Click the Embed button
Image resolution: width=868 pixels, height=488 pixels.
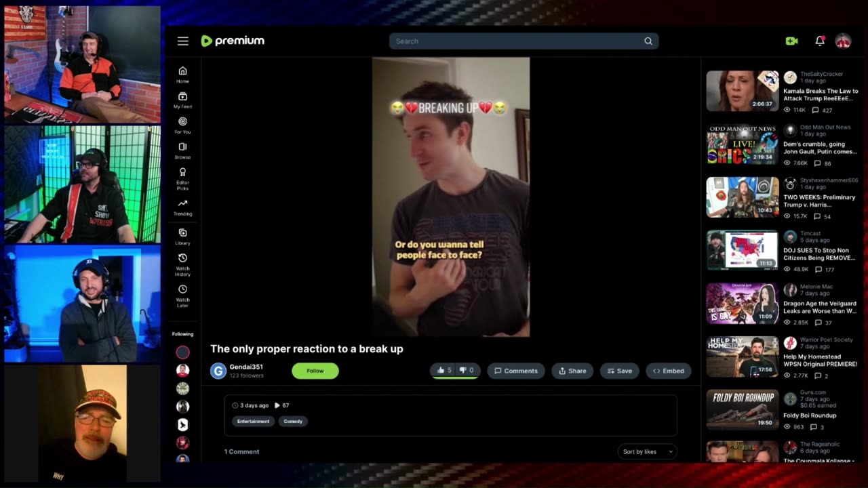click(x=668, y=371)
